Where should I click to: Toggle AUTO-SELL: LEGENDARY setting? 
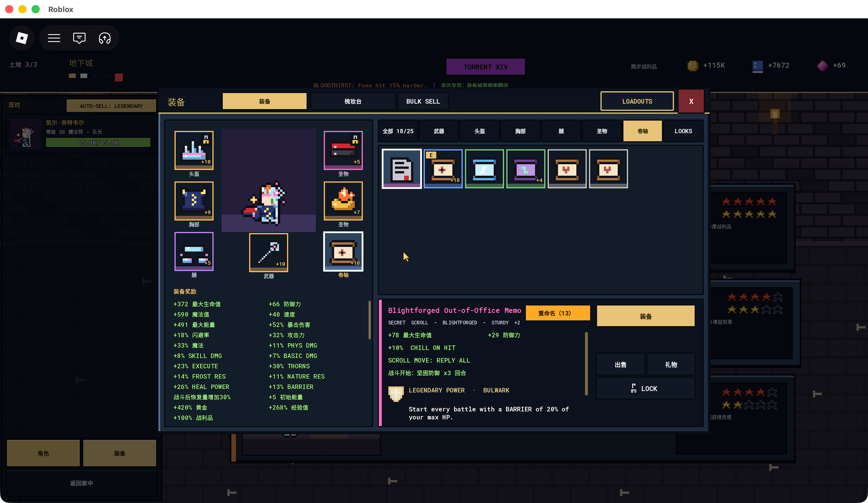click(x=111, y=106)
